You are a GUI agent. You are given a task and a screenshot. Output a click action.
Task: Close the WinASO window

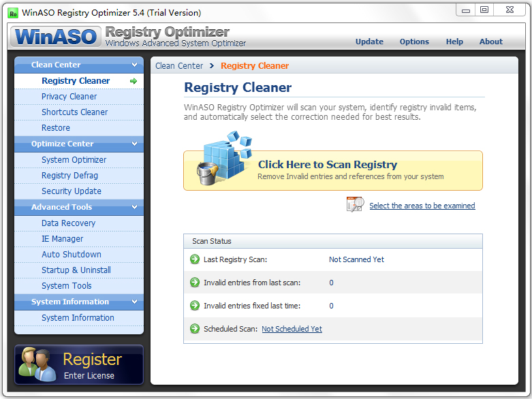point(510,10)
